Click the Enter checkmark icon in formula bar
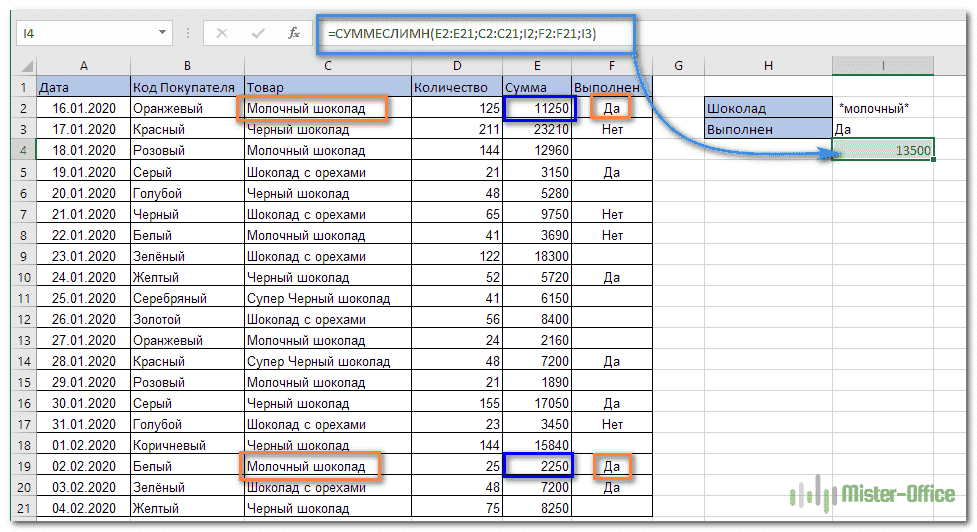 (258, 33)
